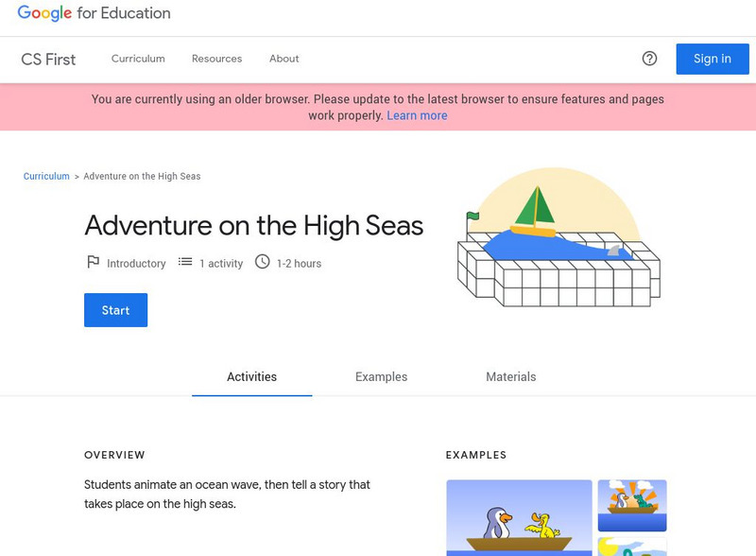
Task: Switch to the Materials tab
Action: [510, 376]
